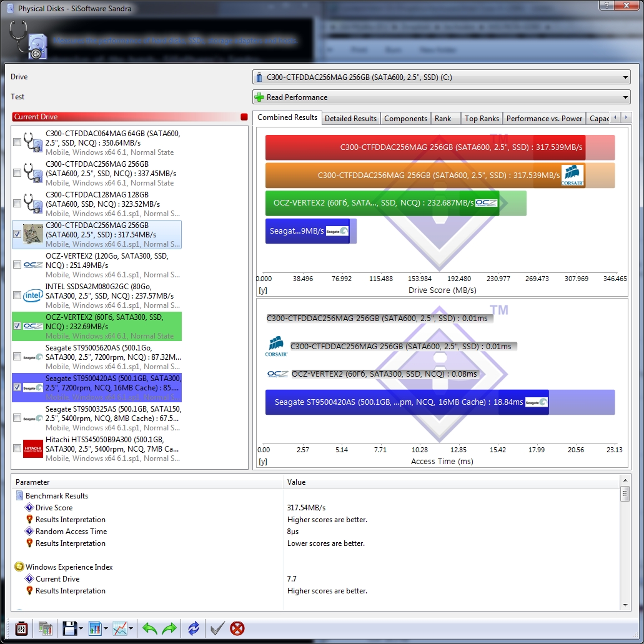
Task: Click the grey checkmark OK icon
Action: point(217,628)
